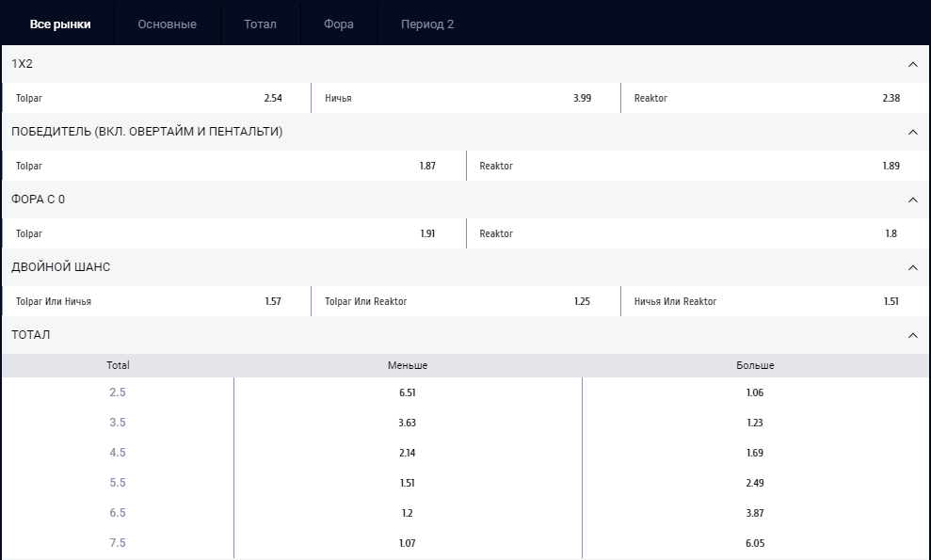Click the 7.5 total line value
The width and height of the screenshot is (931, 560).
[x=118, y=543]
